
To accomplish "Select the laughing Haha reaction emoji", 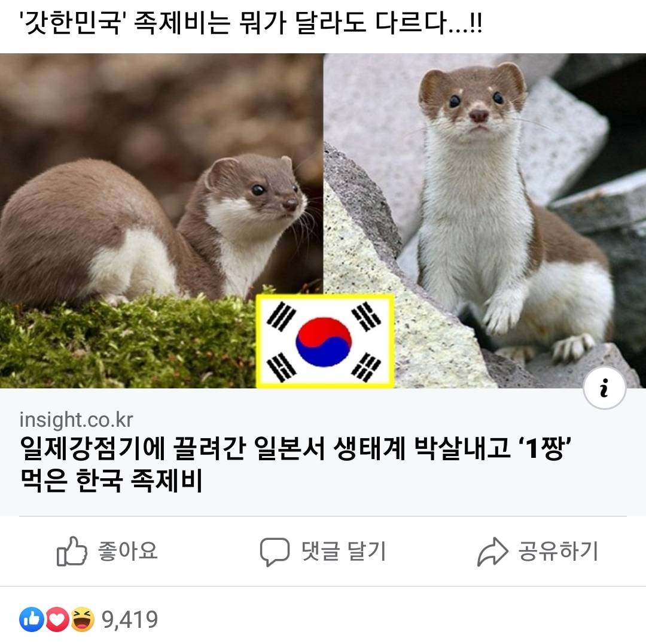I will tap(83, 619).
